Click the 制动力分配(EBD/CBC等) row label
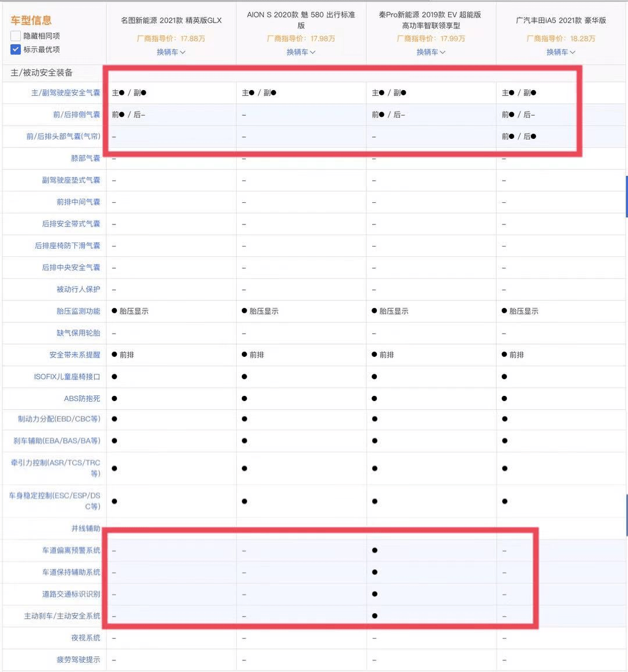628x672 pixels. [59, 419]
